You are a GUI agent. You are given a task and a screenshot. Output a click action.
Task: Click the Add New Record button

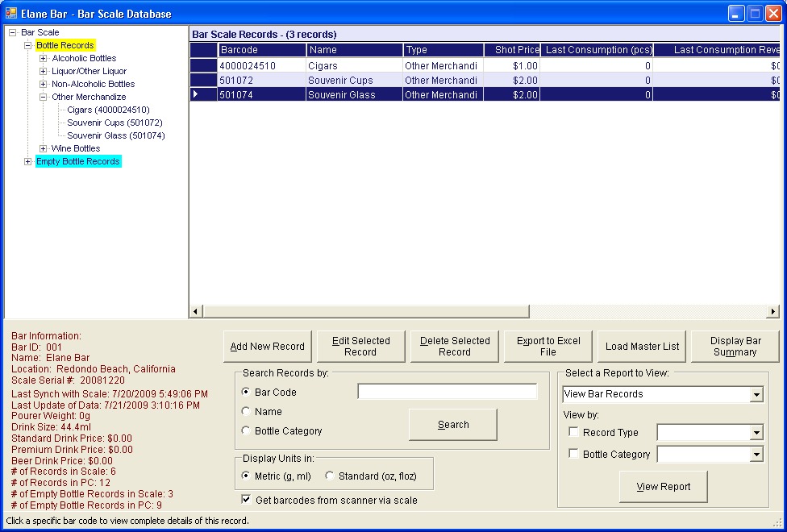click(267, 347)
